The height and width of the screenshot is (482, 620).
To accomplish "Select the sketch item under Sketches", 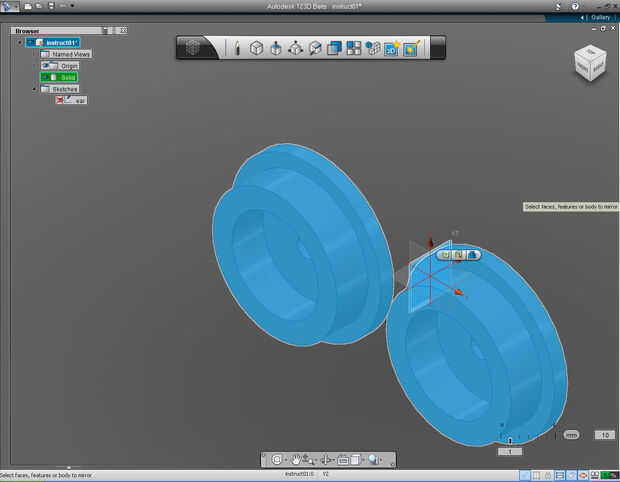I will click(71, 100).
